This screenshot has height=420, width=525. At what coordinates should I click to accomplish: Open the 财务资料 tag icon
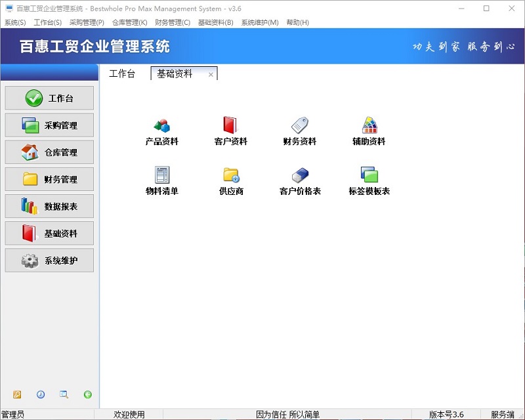pos(300,132)
